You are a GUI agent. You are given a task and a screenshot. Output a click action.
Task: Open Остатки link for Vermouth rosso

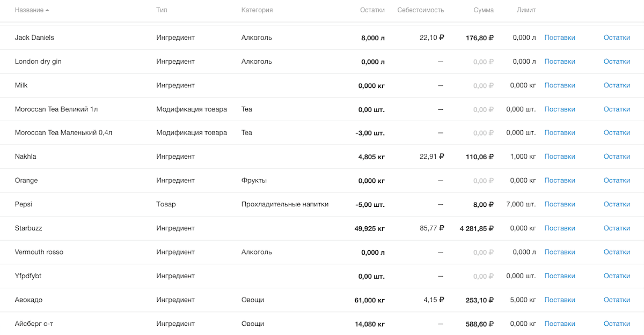click(617, 252)
